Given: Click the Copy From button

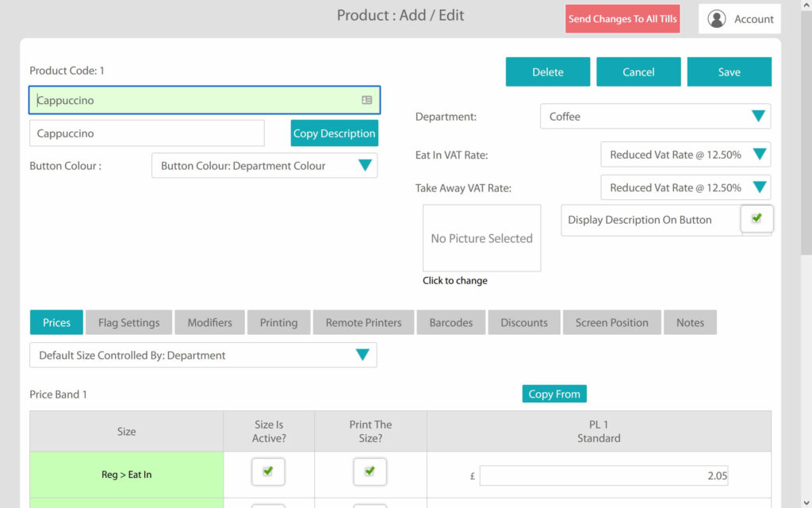Looking at the screenshot, I should [x=554, y=394].
